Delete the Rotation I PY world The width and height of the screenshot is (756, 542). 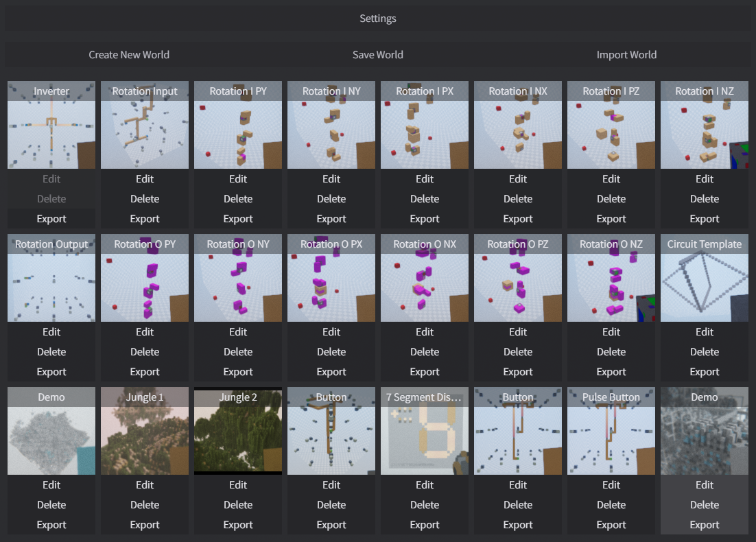pyautogui.click(x=237, y=199)
